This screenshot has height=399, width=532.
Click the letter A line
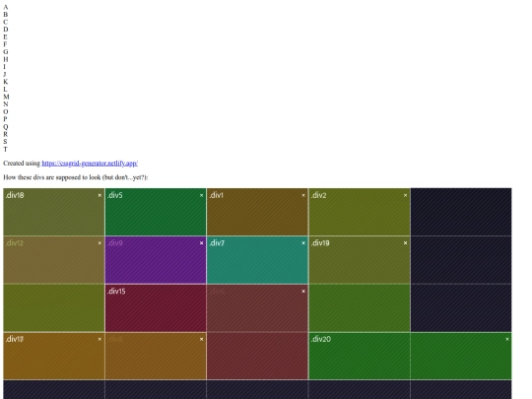click(x=6, y=7)
